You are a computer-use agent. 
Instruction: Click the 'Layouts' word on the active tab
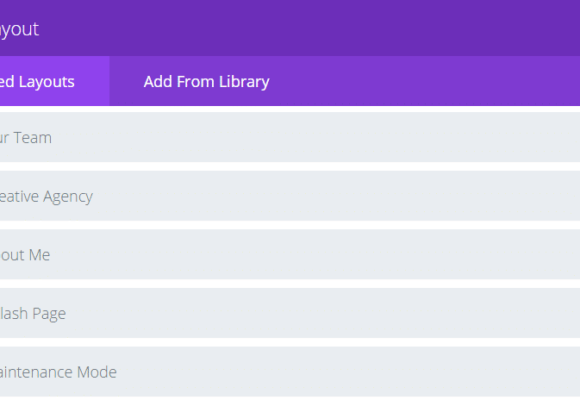[x=47, y=82]
